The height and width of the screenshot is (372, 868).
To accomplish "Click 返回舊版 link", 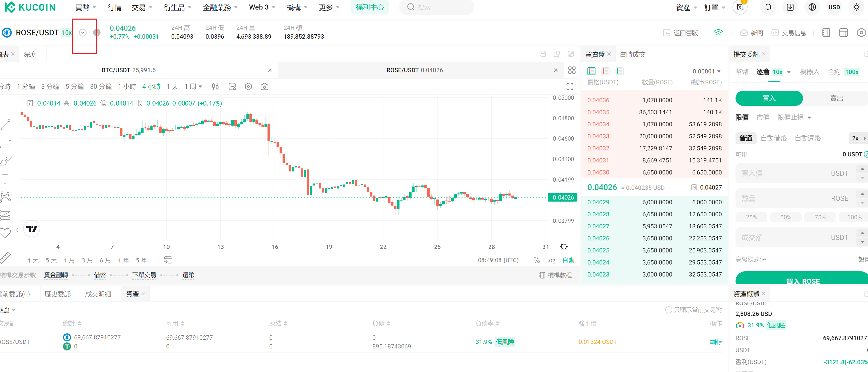I will pos(680,33).
